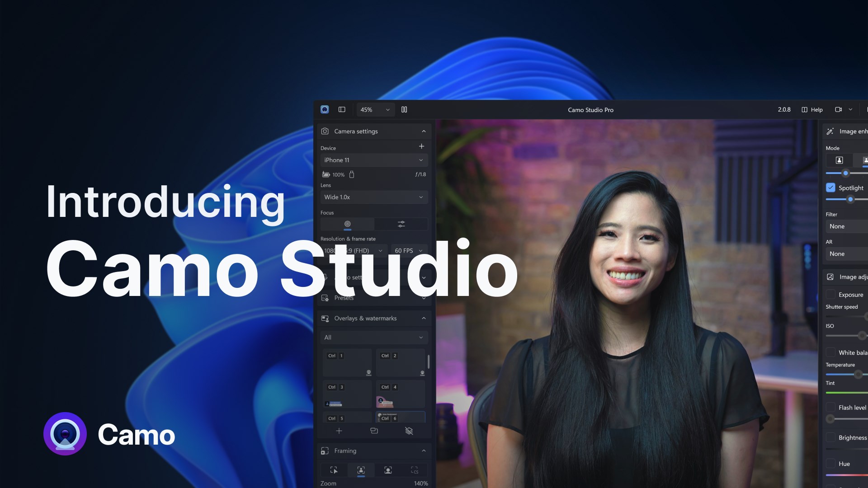This screenshot has height=488, width=868.
Task: Uncheck the Spotlight checkbox
Action: [830, 188]
